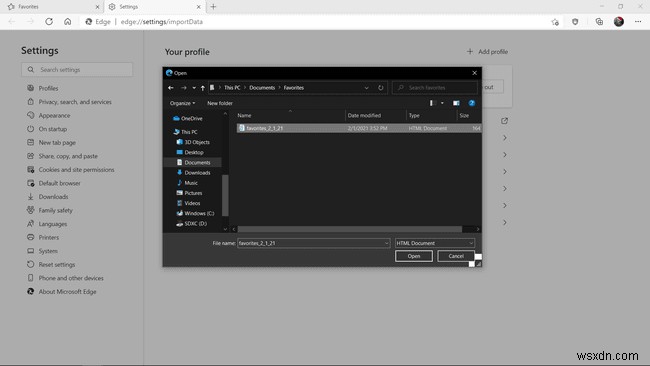
Task: Select the favorites_2_1_21 file
Action: click(x=359, y=128)
